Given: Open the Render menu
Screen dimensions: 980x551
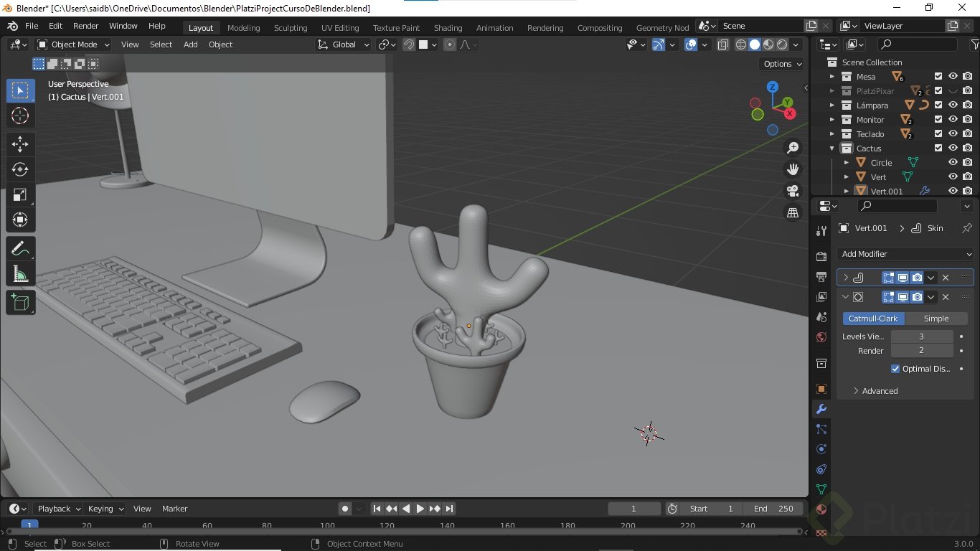Looking at the screenshot, I should tap(86, 26).
